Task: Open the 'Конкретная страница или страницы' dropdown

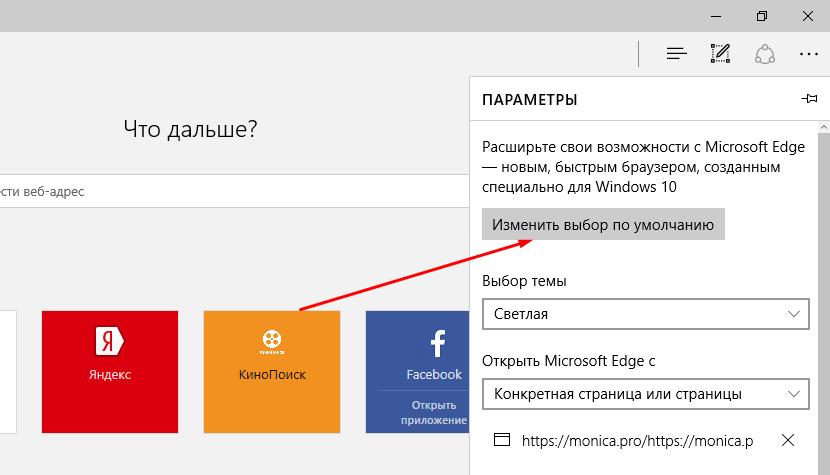Action: coord(645,394)
